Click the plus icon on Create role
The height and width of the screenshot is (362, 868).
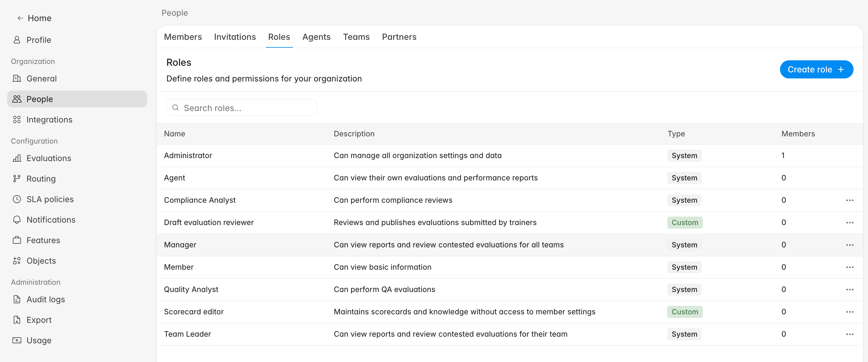(x=841, y=69)
